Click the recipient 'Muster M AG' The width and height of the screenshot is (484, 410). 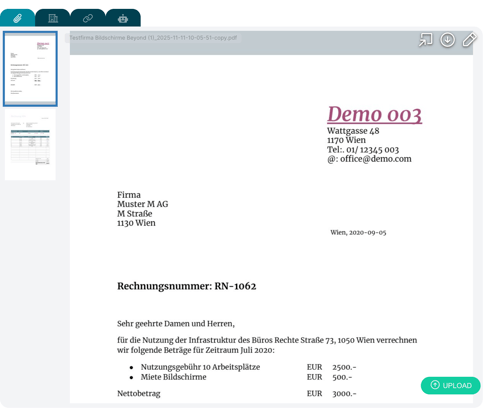pyautogui.click(x=143, y=204)
